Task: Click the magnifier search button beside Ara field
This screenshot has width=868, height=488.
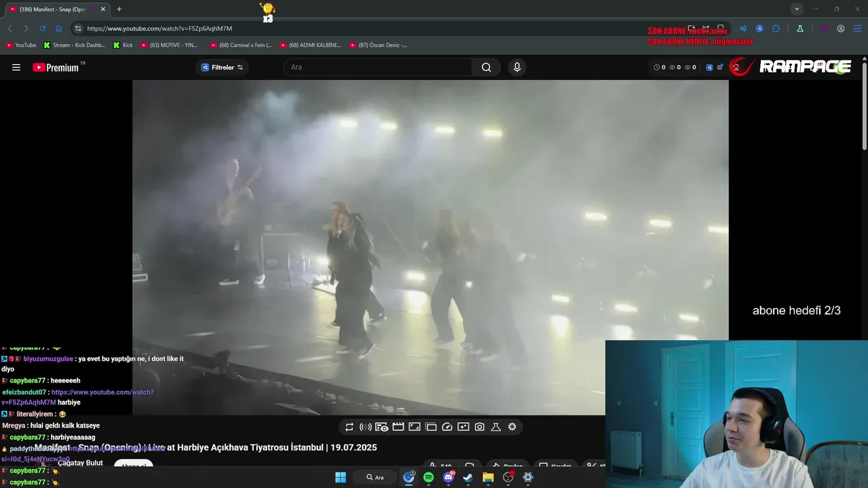Action: [486, 67]
